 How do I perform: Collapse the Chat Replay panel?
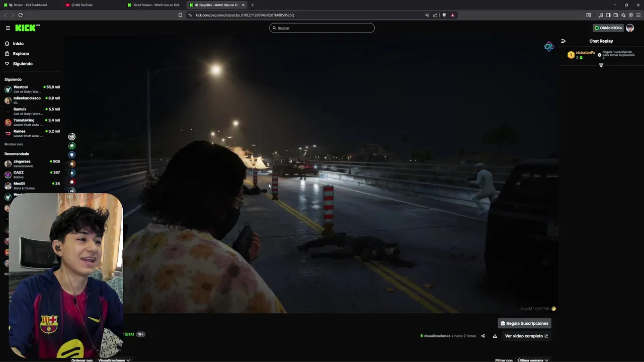point(563,41)
